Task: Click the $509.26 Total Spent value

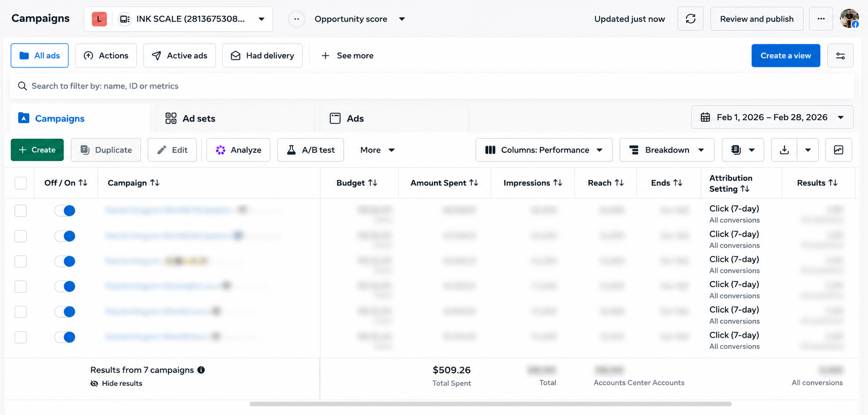Action: point(452,370)
